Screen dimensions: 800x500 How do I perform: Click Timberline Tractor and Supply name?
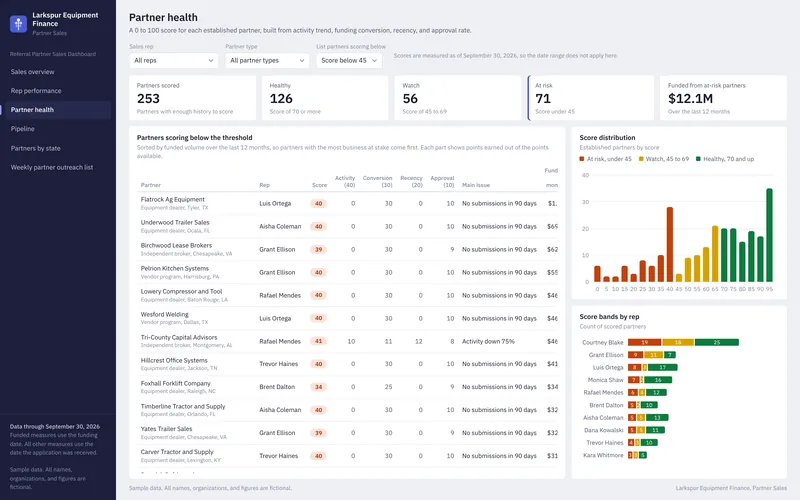point(183,406)
